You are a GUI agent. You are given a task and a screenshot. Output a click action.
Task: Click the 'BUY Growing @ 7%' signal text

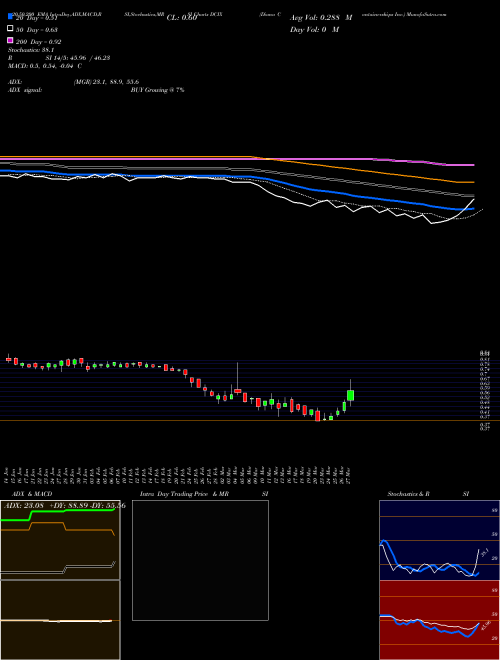(x=157, y=90)
